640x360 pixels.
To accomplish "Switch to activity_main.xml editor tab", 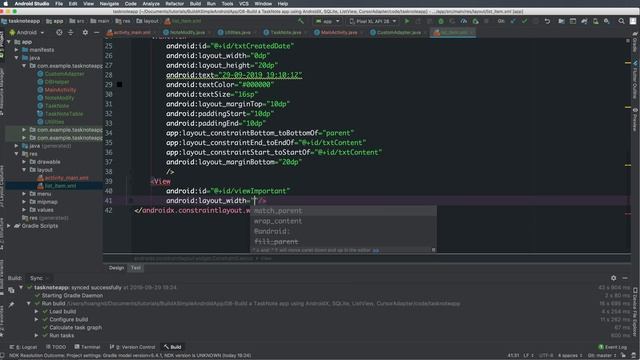I will (129, 32).
